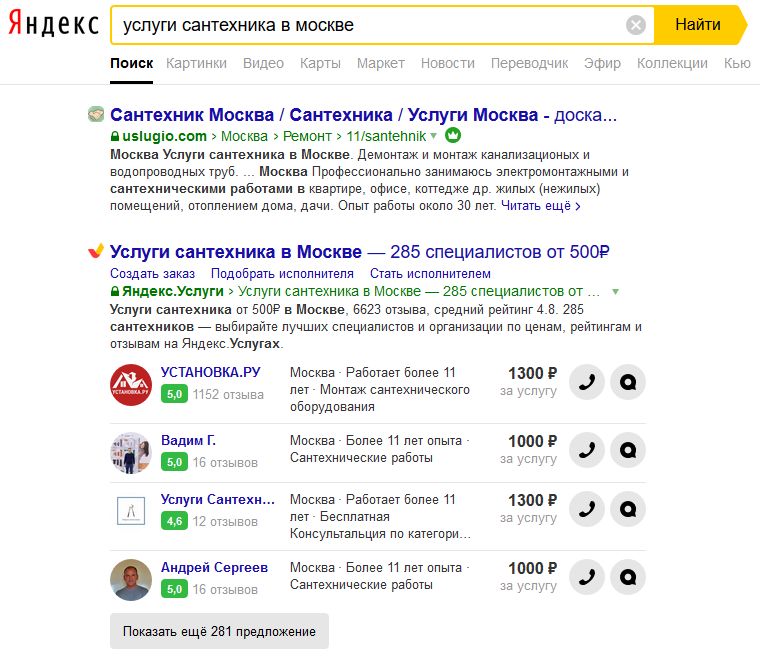Click 1152 отзыва reviews text
Viewport: 760px width, 662px height.
click(228, 394)
